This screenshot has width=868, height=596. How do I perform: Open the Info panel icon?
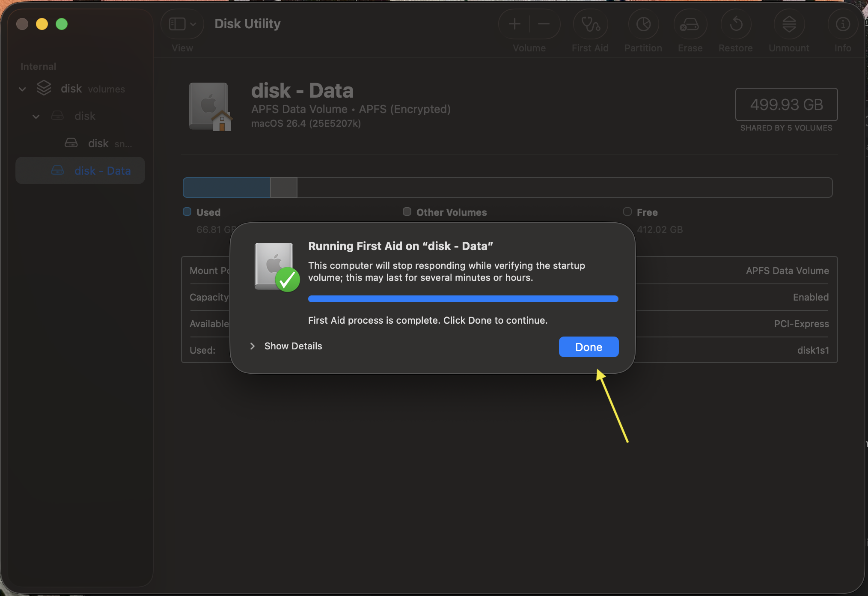click(843, 24)
